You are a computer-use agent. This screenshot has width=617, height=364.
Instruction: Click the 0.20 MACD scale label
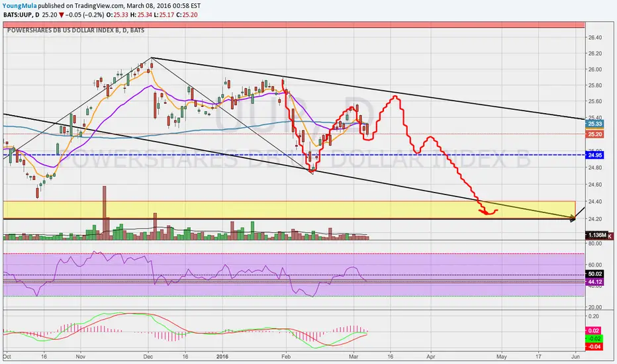click(594, 316)
